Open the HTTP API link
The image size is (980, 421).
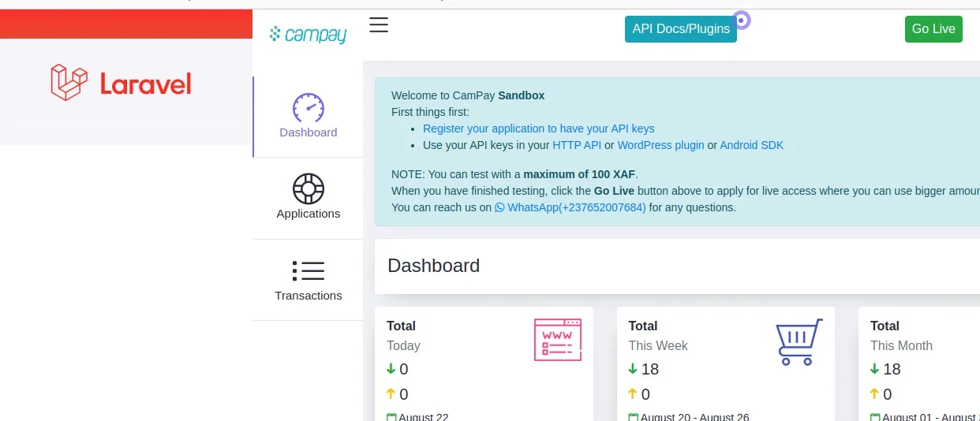tap(577, 145)
